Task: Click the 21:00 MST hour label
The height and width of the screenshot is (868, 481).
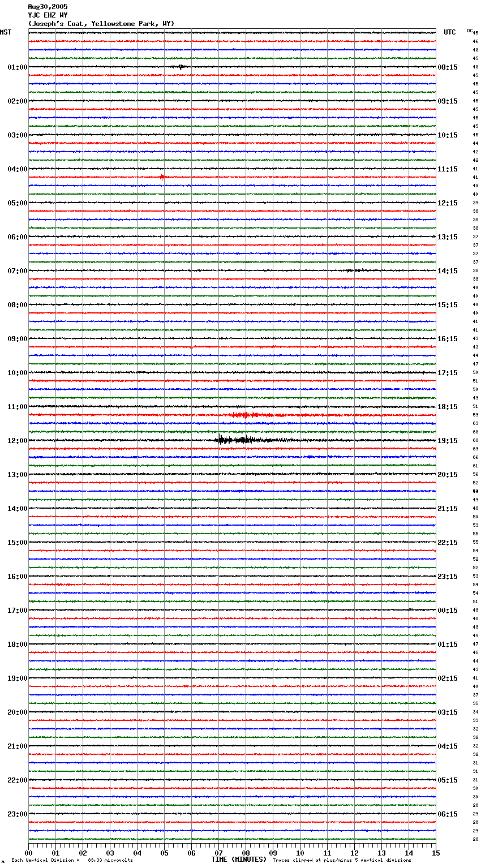Action: pyautogui.click(x=18, y=746)
